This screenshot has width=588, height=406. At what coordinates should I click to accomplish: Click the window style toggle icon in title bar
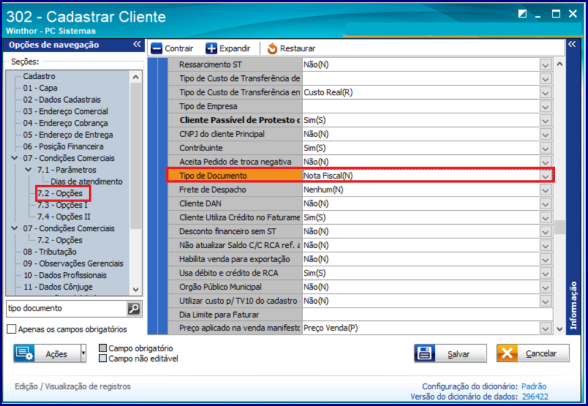click(x=522, y=14)
